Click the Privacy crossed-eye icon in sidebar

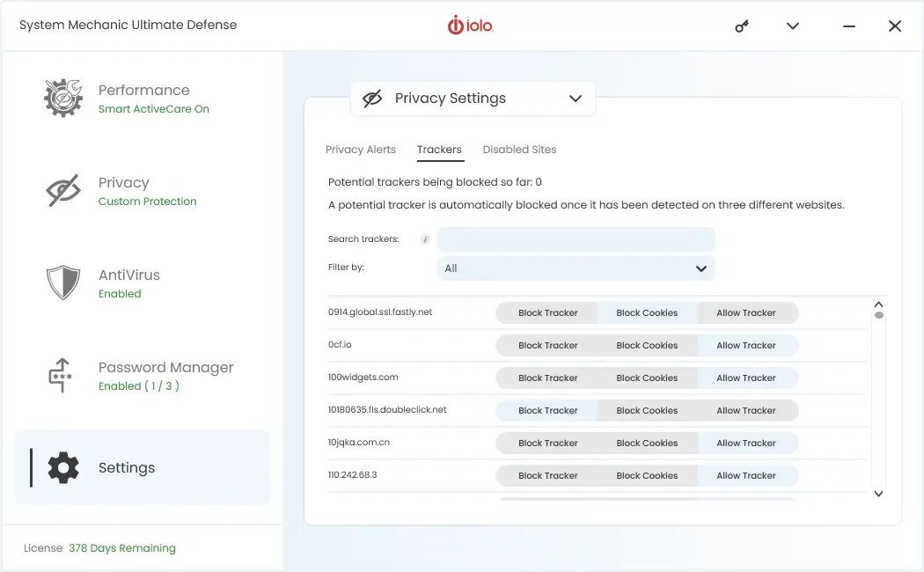(x=63, y=191)
